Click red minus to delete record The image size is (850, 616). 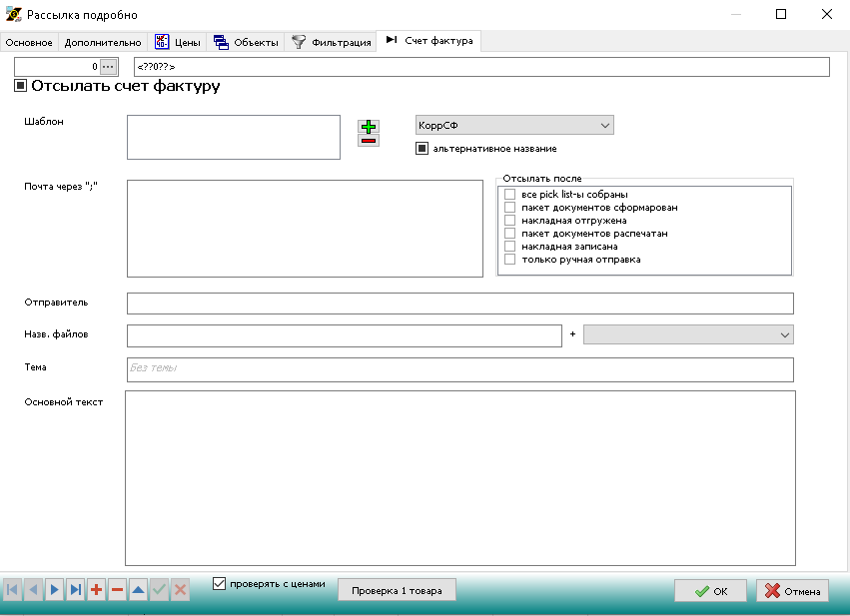[117, 590]
